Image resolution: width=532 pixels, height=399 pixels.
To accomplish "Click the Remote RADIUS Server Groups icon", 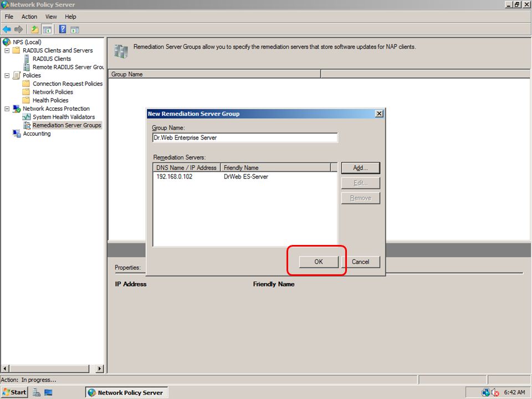I will [x=27, y=67].
